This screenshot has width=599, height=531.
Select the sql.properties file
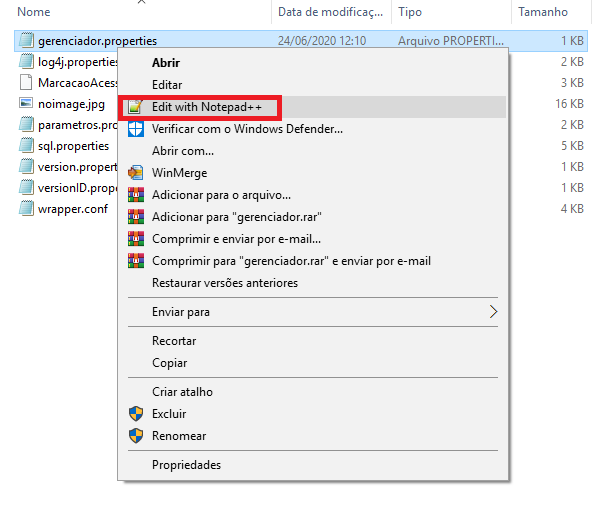click(x=73, y=146)
